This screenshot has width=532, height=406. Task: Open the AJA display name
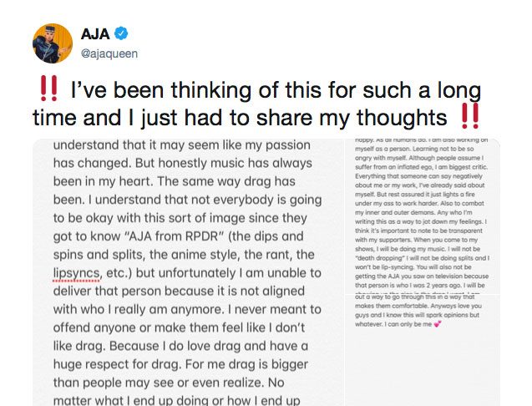coord(95,34)
